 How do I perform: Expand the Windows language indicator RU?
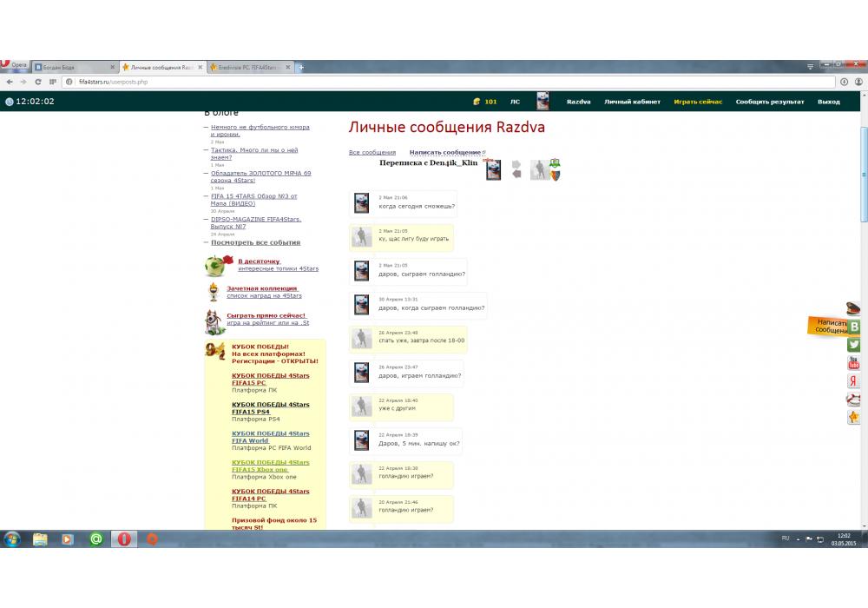click(x=786, y=539)
